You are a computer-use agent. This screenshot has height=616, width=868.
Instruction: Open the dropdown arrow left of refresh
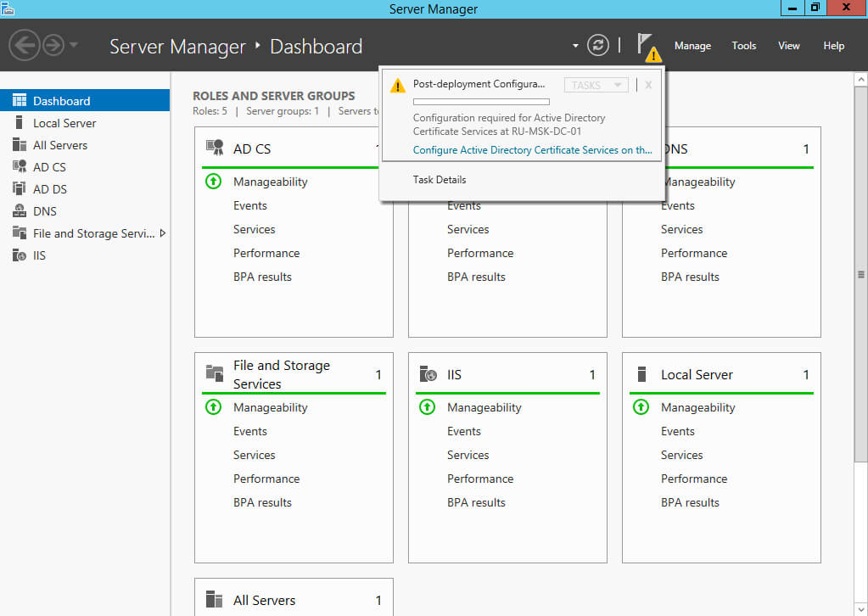pyautogui.click(x=575, y=45)
